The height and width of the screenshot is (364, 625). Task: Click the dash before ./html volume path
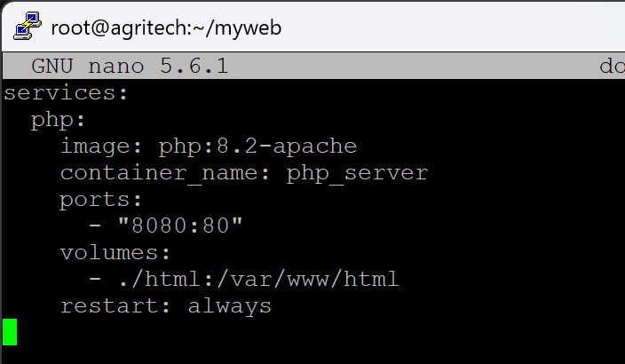click(95, 280)
